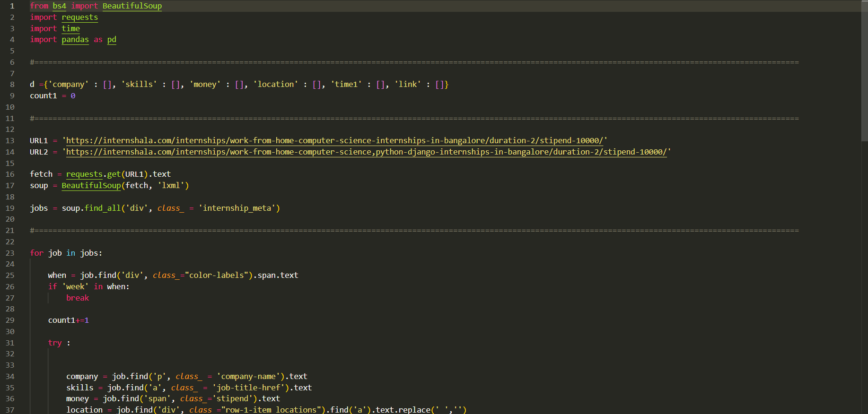The width and height of the screenshot is (868, 414).
Task: Click the 'job-title-href' string
Action: pyautogui.click(x=251, y=388)
